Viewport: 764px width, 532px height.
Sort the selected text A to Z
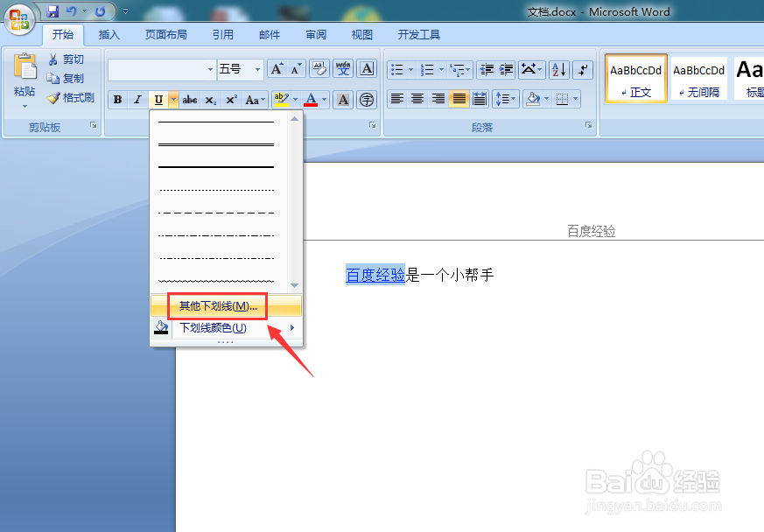click(x=559, y=70)
